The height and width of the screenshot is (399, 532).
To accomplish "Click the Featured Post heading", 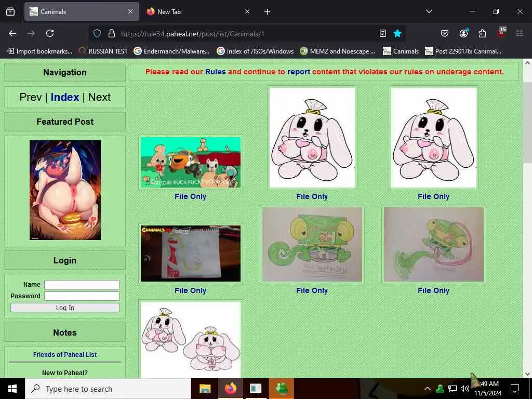I will click(65, 122).
